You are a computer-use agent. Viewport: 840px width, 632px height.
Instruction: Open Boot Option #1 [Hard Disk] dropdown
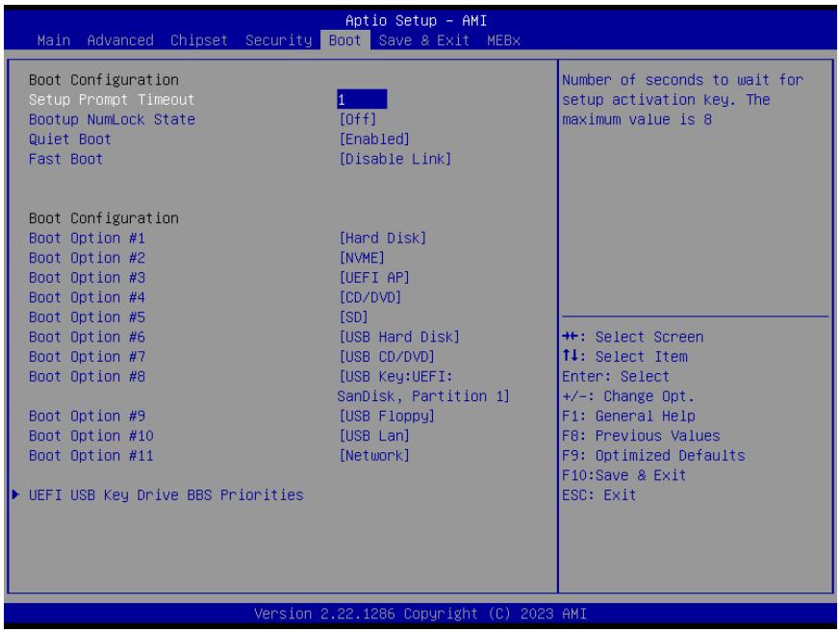(x=383, y=238)
